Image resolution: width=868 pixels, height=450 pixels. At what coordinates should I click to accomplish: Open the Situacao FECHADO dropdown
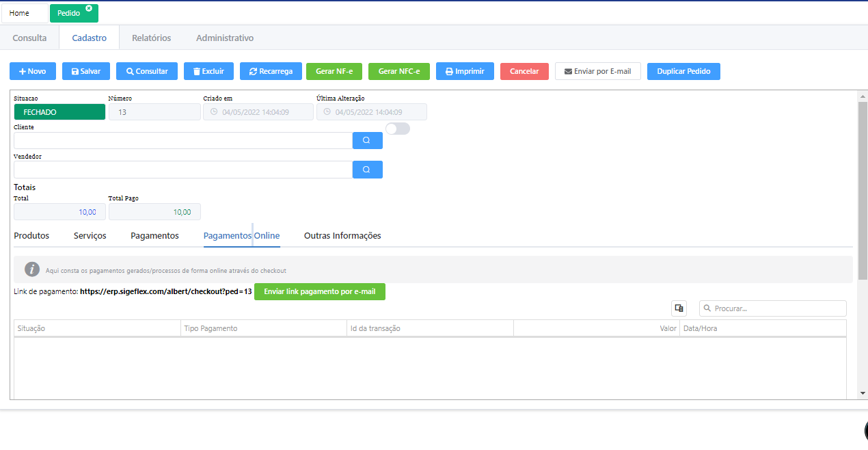[59, 112]
